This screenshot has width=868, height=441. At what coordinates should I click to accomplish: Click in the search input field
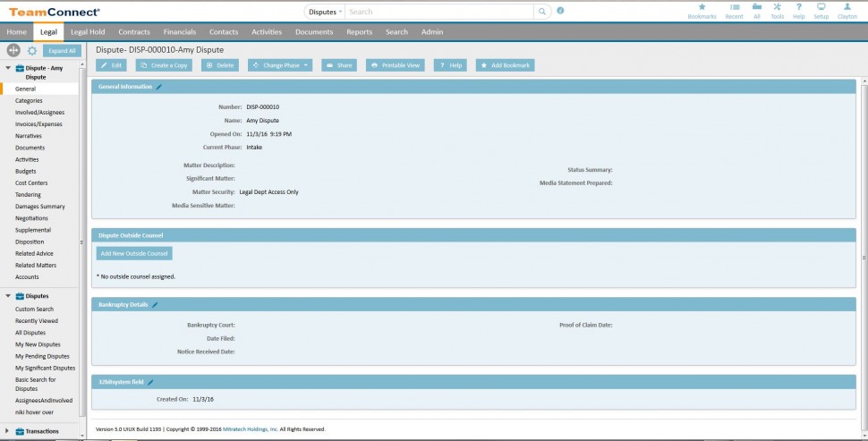point(439,12)
